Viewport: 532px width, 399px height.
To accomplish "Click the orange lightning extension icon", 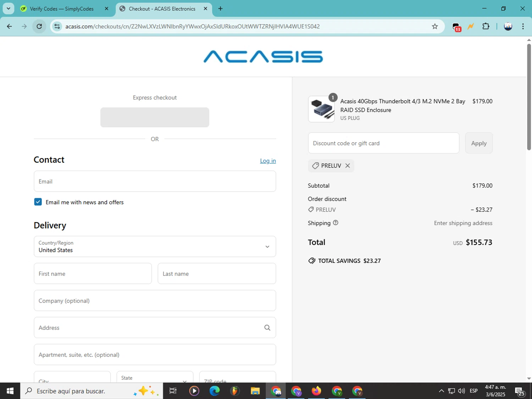I will [x=471, y=26].
